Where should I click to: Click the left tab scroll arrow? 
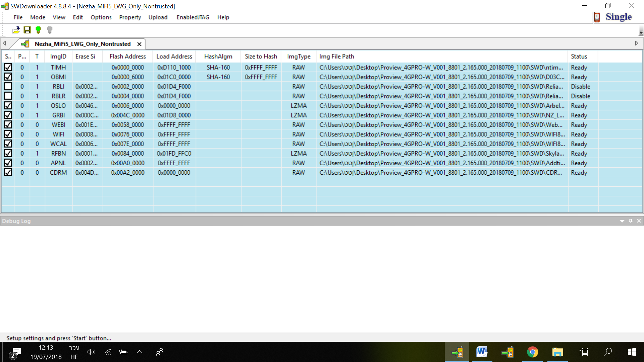[4, 43]
